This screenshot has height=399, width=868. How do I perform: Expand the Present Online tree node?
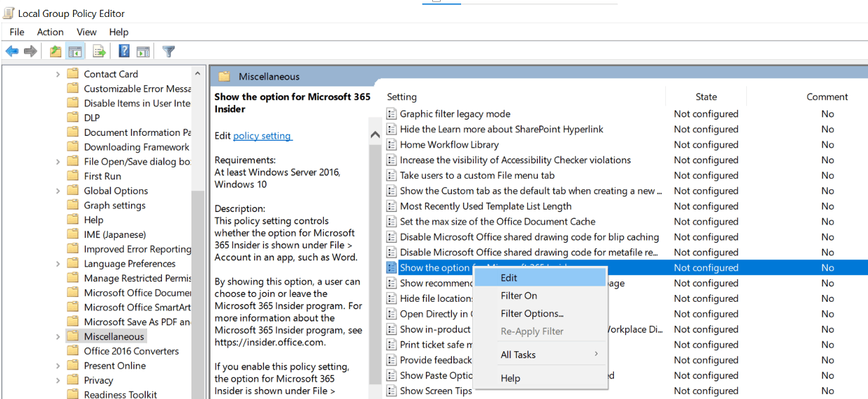tap(58, 366)
